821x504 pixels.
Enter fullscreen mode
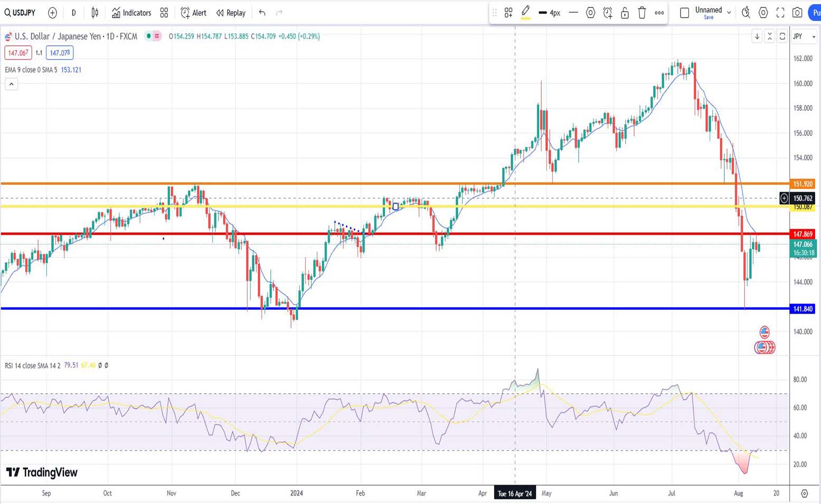[x=780, y=13]
